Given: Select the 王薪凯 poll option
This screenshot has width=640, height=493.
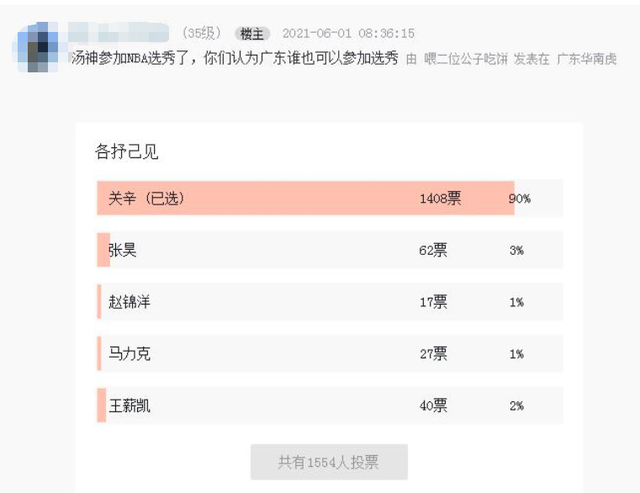Looking at the screenshot, I should [x=330, y=405].
